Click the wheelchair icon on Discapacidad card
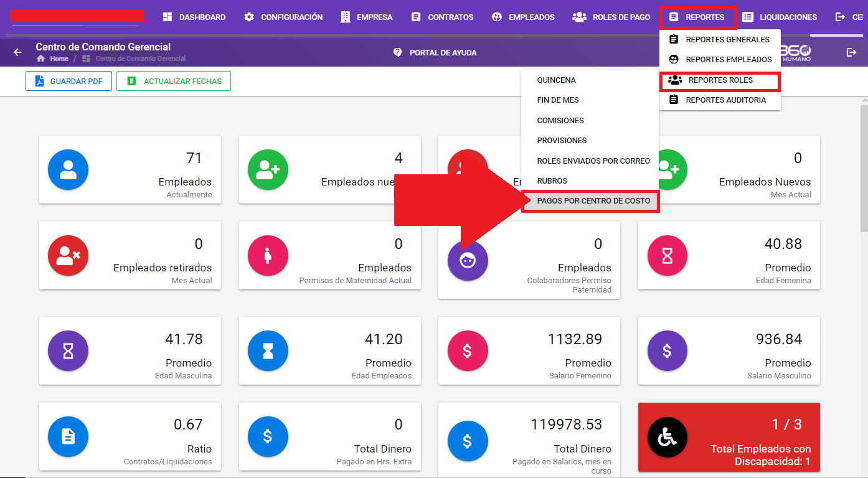The width and height of the screenshot is (868, 478). (668, 437)
